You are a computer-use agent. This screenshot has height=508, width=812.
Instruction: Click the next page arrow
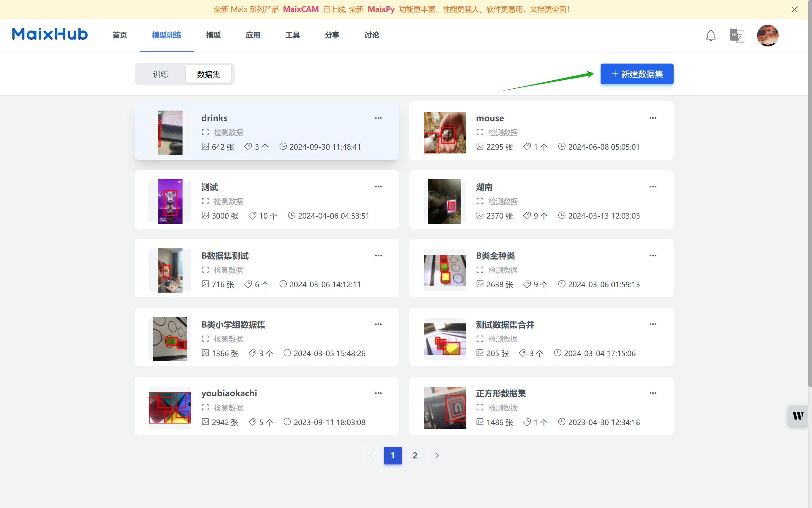(437, 455)
